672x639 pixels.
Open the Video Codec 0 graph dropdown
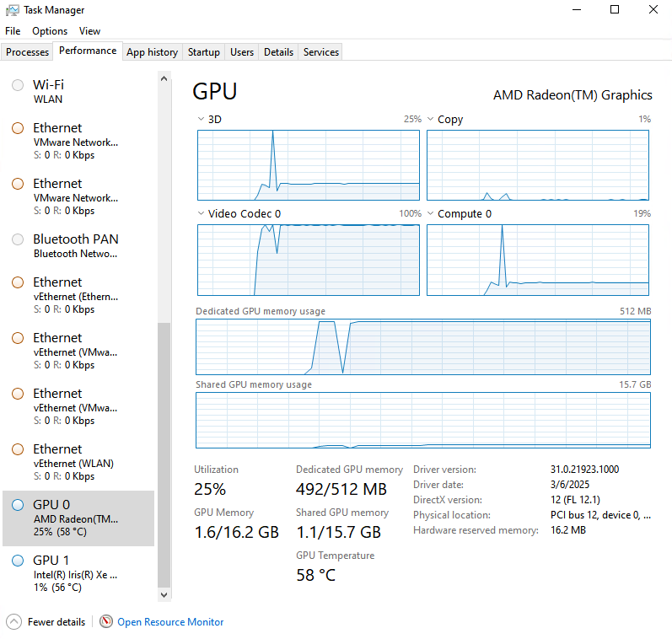click(201, 214)
